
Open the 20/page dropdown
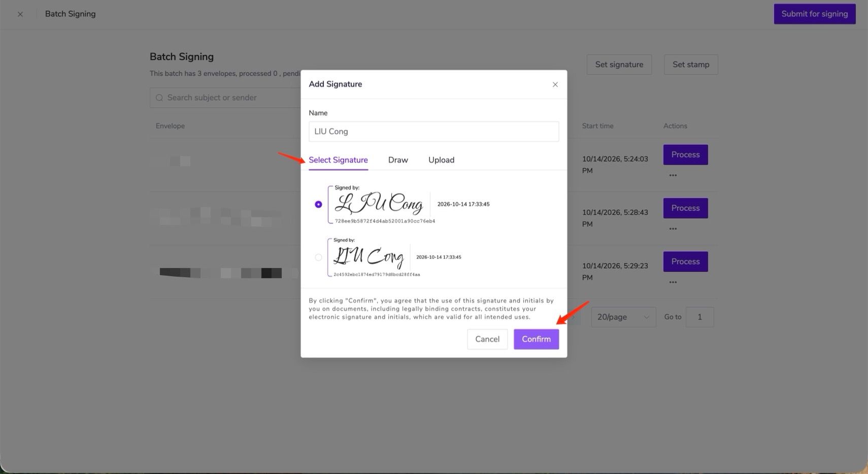(623, 317)
